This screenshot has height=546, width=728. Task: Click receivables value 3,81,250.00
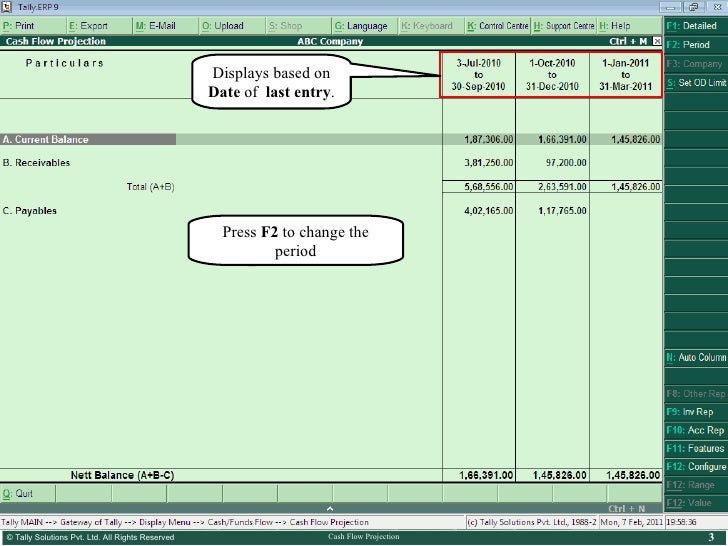[489, 163]
